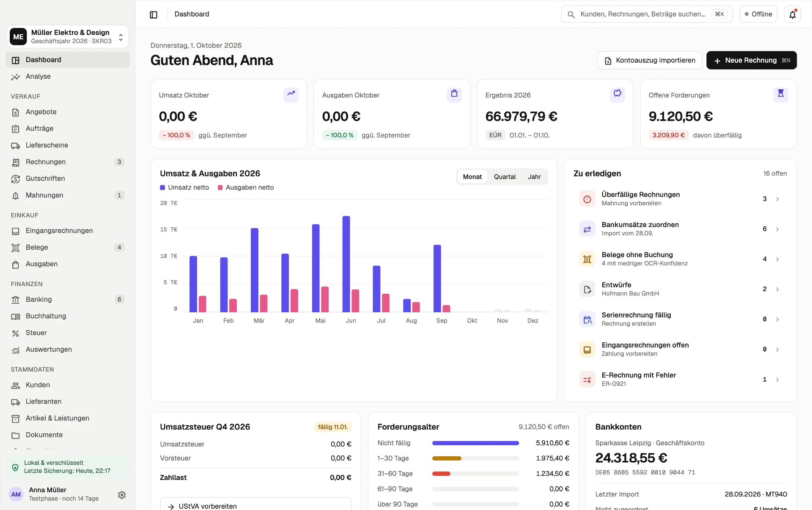Image resolution: width=812 pixels, height=510 pixels.
Task: Expand Bankumsätze zuordnen row chevron
Action: coord(777,229)
